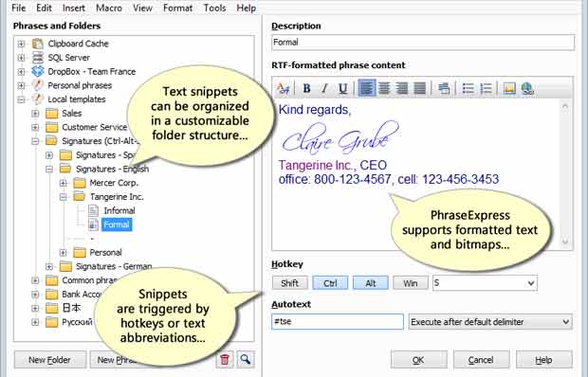Open the font formatting icon

283,88
